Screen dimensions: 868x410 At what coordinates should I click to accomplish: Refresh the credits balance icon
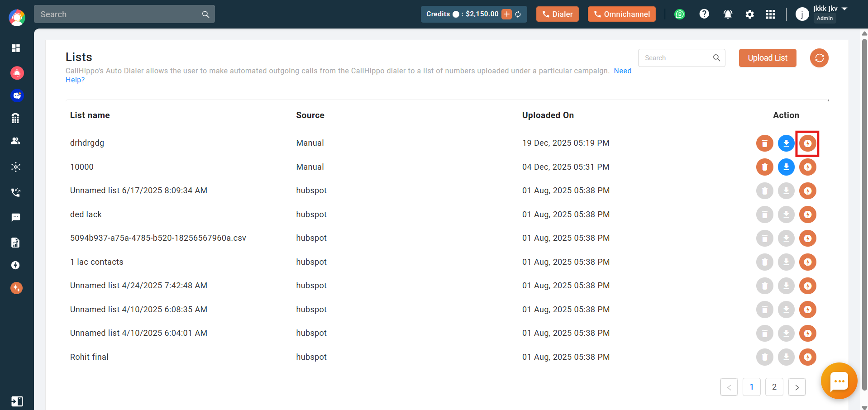518,14
